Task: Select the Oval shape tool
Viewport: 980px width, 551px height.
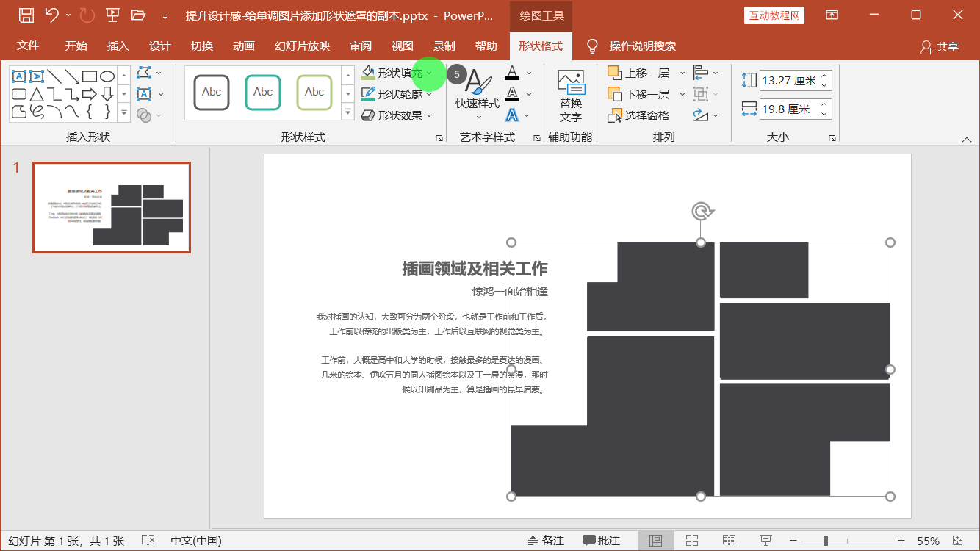Action: coord(107,76)
